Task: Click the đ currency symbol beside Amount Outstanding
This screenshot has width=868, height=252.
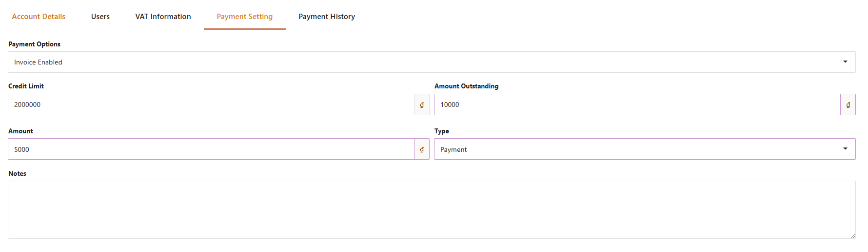Action: [x=848, y=105]
